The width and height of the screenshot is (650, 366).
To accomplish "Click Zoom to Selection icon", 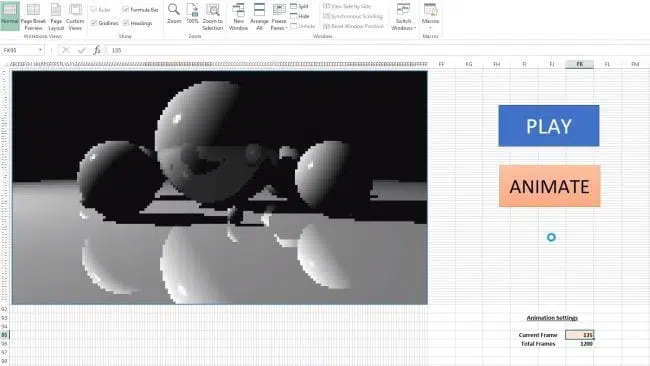I will tap(213, 16).
